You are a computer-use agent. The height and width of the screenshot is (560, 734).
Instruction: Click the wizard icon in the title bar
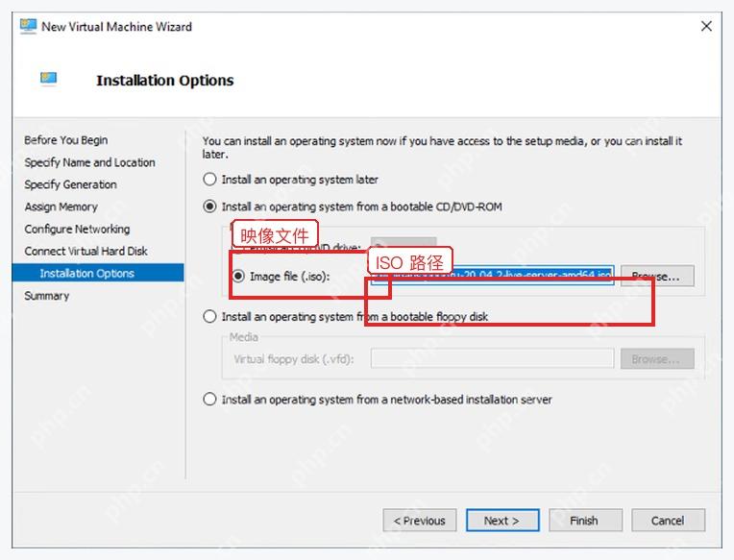pyautogui.click(x=28, y=26)
